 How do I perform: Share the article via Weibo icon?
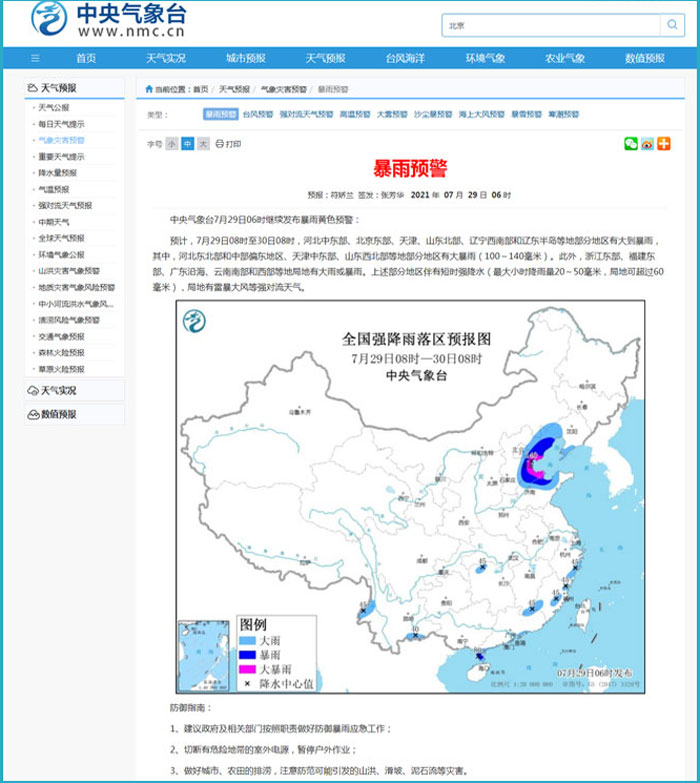(x=647, y=144)
